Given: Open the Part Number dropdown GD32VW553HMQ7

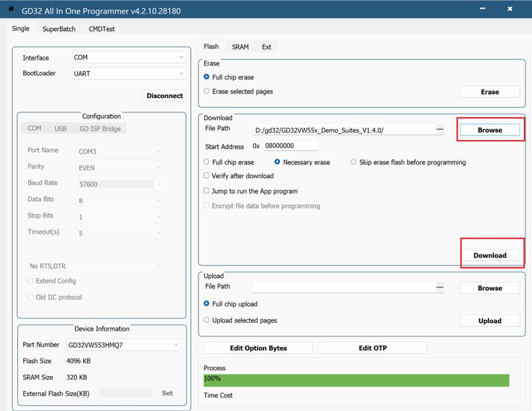Looking at the screenshot, I should pyautogui.click(x=123, y=345).
